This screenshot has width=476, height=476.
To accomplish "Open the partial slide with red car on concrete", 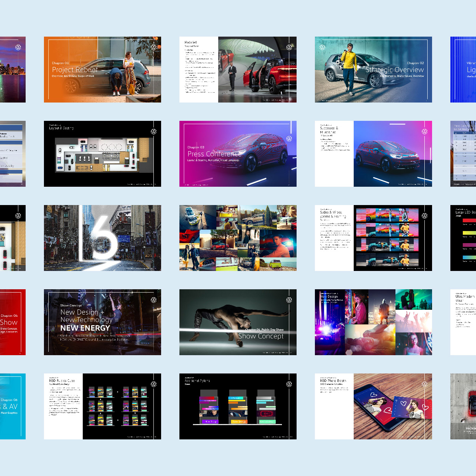I will (x=463, y=406).
